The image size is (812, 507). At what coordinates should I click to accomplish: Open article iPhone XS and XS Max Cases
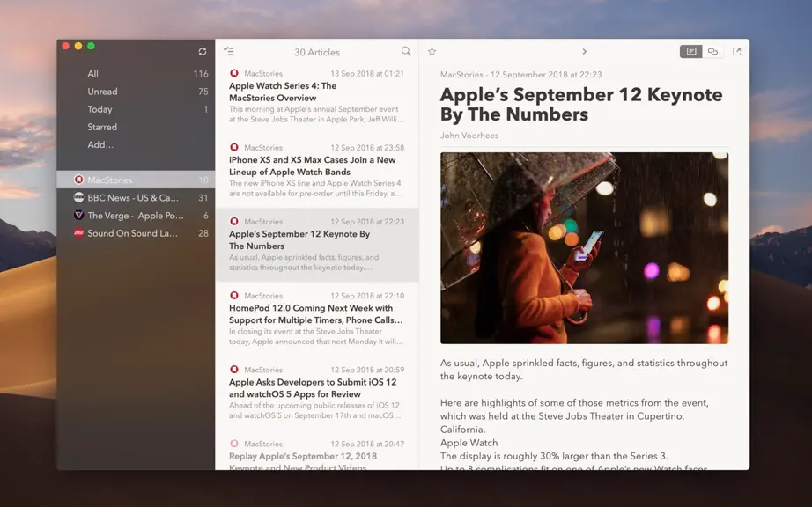click(x=317, y=171)
